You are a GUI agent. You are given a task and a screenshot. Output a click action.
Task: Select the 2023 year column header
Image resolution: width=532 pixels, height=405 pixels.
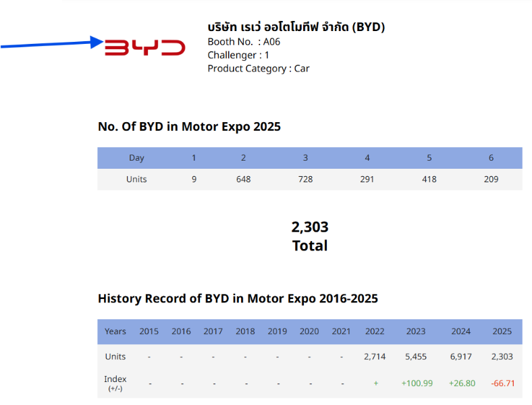click(x=416, y=331)
